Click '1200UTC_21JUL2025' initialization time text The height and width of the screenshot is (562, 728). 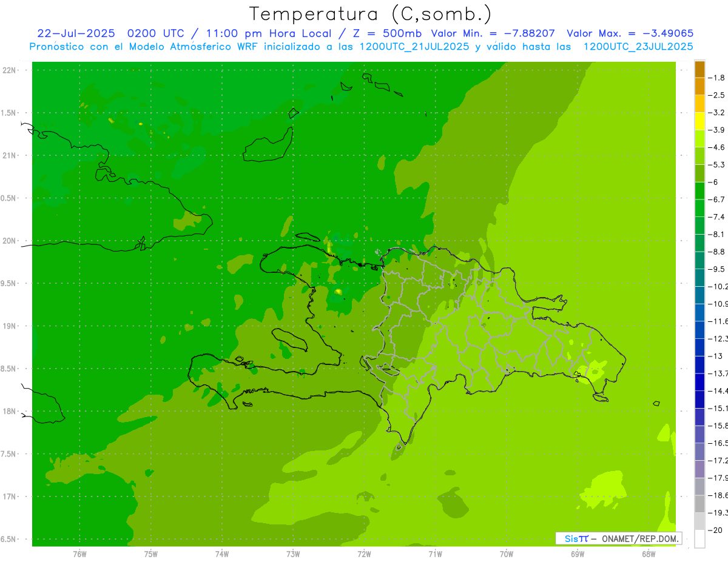pos(414,47)
